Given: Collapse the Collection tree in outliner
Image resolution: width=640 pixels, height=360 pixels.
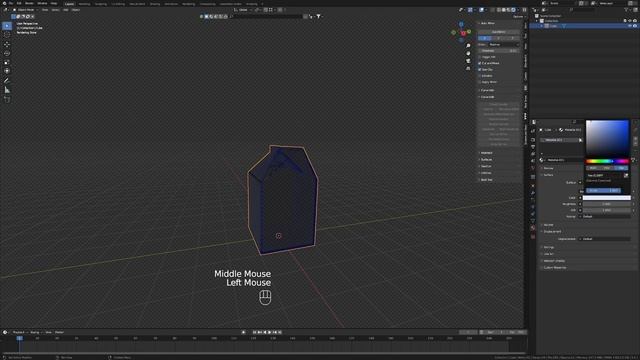Looking at the screenshot, I should (537, 21).
